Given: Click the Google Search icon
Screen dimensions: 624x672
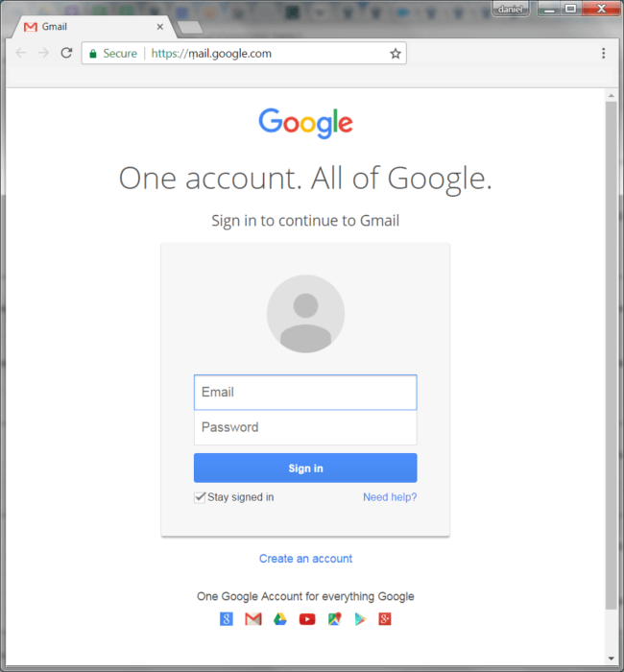Looking at the screenshot, I should click(x=227, y=619).
